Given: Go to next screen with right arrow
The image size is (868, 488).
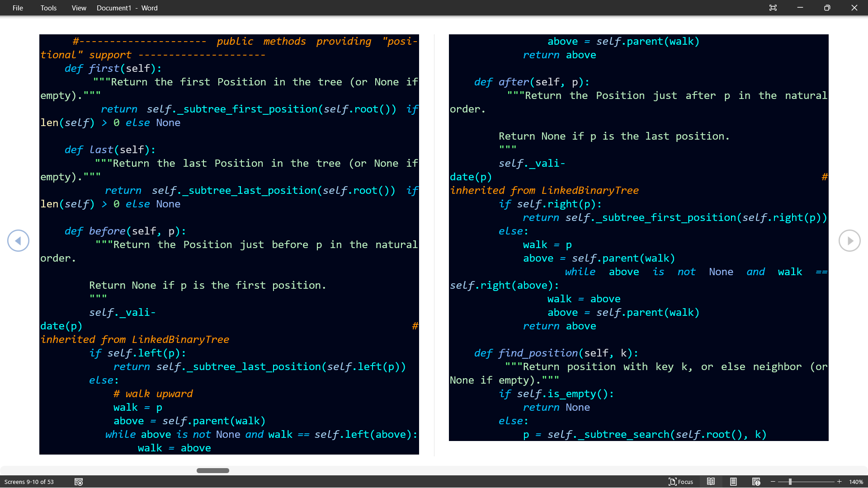Looking at the screenshot, I should 849,241.
